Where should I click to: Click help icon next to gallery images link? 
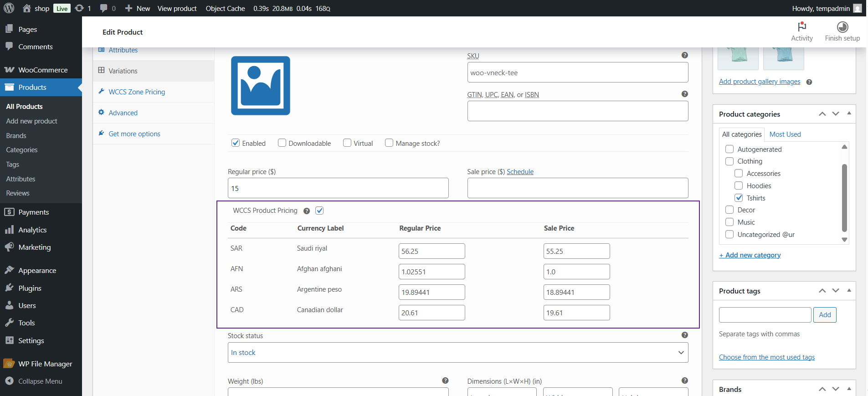click(x=809, y=82)
